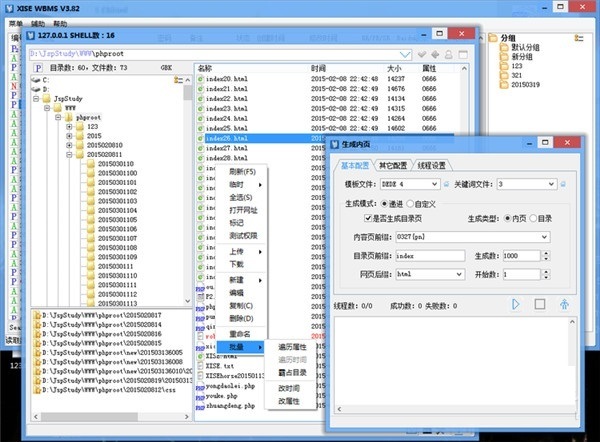Image resolution: width=600 pixels, height=442 pixels.
Task: Choose 刷新(F5) from context menu
Action: [242, 171]
